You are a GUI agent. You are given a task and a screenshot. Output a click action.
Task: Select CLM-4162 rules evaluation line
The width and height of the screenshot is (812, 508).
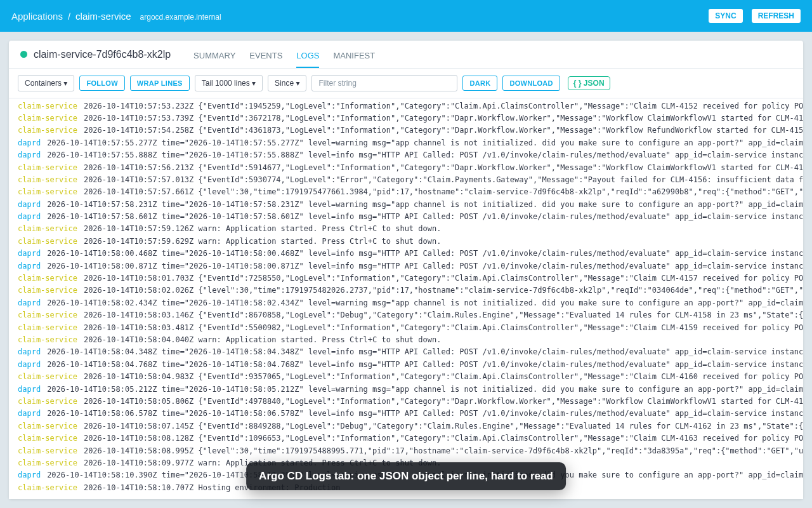coord(406,426)
